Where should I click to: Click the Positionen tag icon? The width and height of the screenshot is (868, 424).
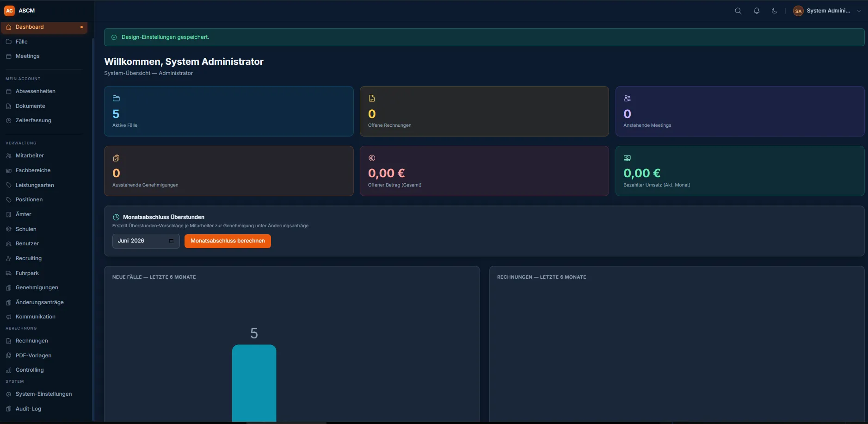point(8,200)
